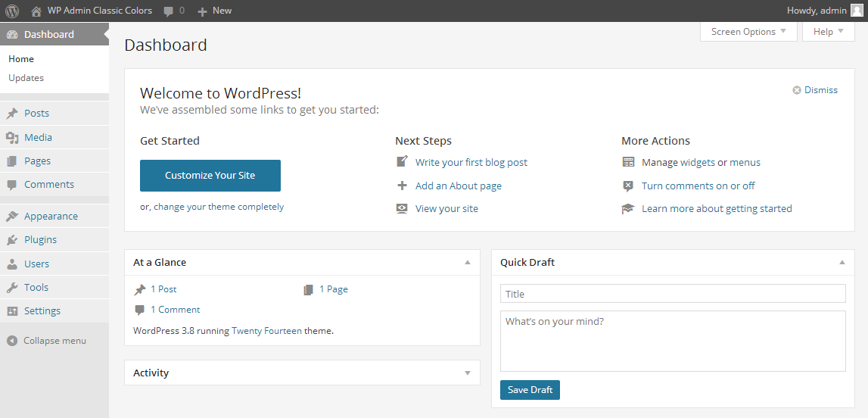The image size is (868, 418).
Task: Click the WordPress logo icon in admin bar
Action: [12, 11]
